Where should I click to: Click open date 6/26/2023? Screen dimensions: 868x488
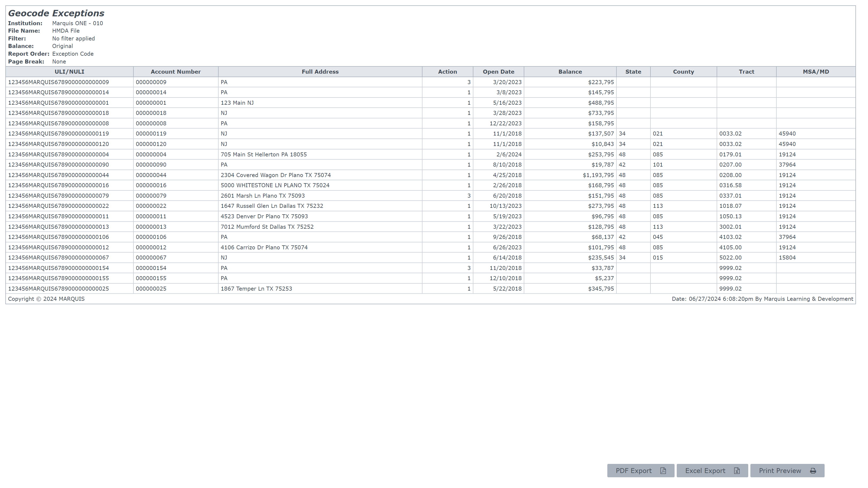[507, 247]
